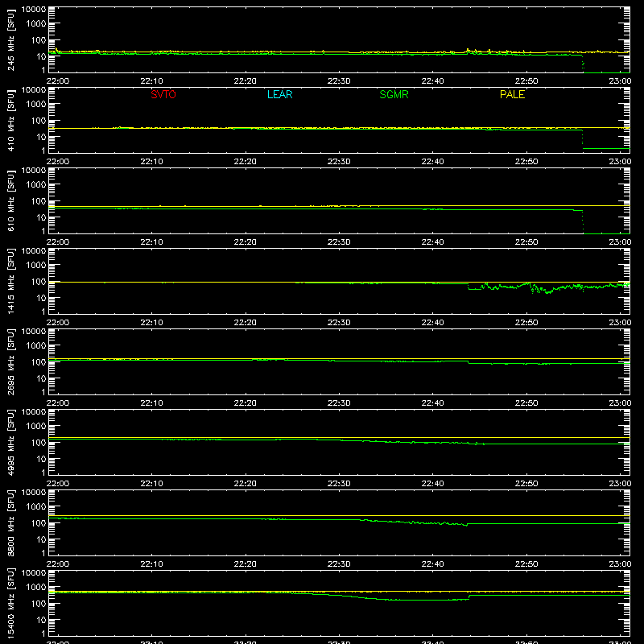Click 22:10 tick under the 8800 MHz panel

pyautogui.click(x=151, y=564)
